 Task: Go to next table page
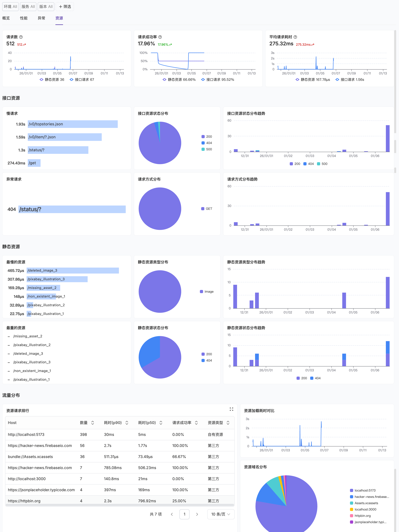coord(197,514)
